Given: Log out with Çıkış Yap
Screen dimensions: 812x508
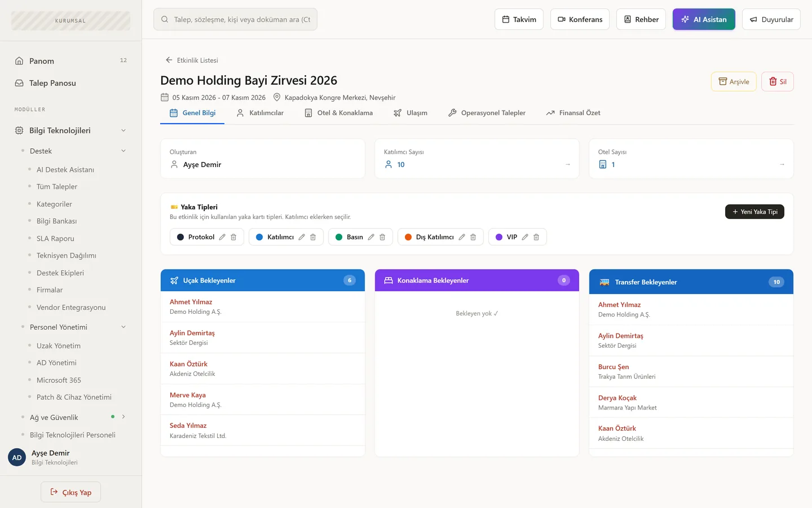Looking at the screenshot, I should 70,492.
